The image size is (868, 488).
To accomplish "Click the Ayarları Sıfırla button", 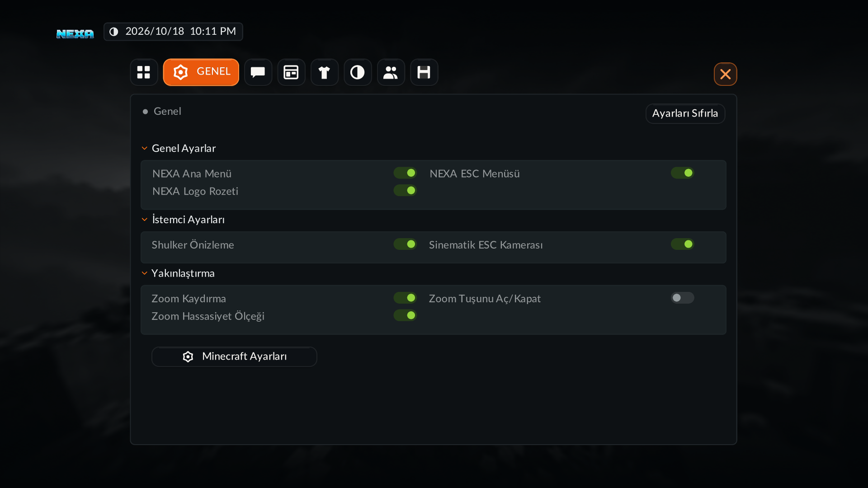I will (x=685, y=113).
